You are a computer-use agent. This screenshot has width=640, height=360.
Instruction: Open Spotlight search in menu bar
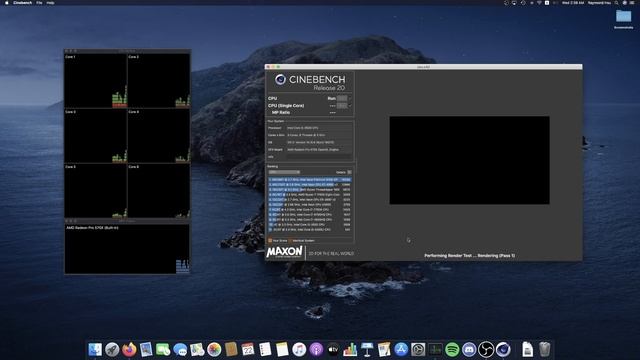pyautogui.click(x=616, y=3)
